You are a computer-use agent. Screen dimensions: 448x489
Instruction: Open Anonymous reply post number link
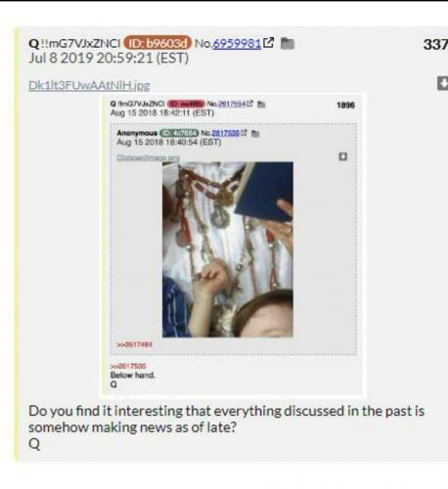[226, 133]
